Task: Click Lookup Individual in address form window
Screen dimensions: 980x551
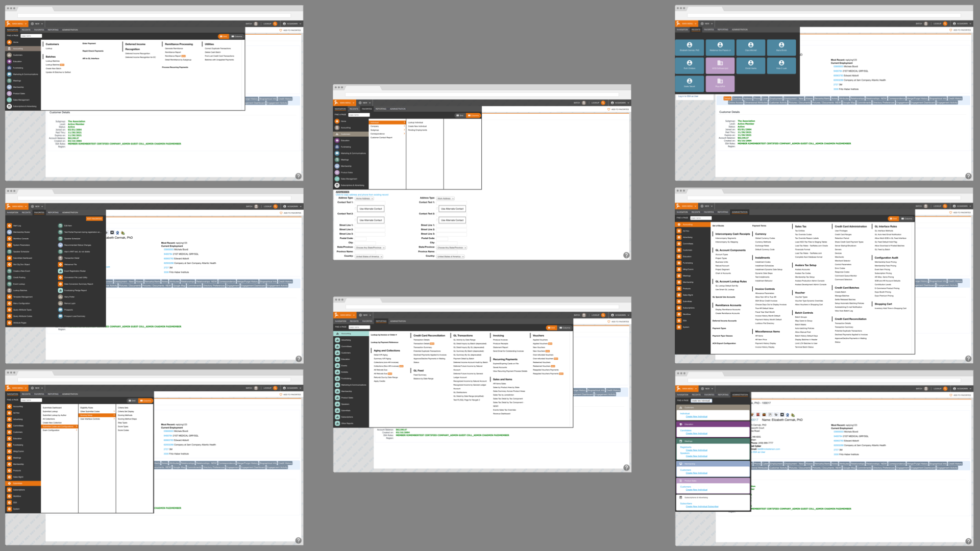Action: (x=415, y=122)
